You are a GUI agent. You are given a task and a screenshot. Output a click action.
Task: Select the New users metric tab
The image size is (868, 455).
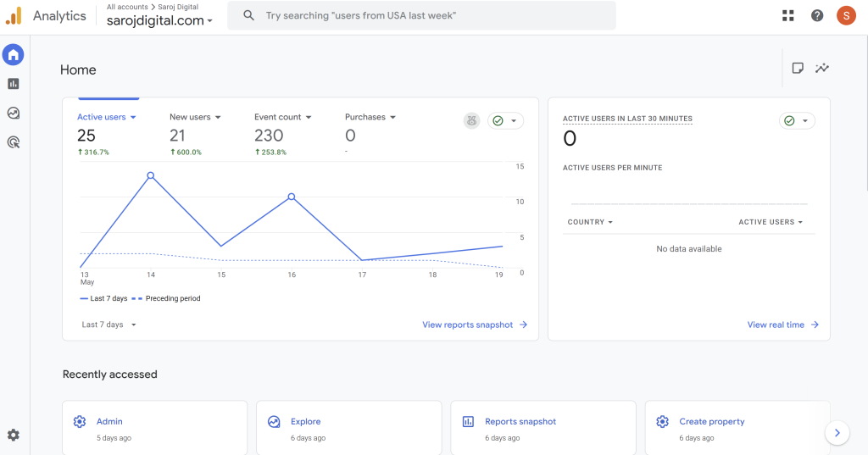tap(194, 117)
